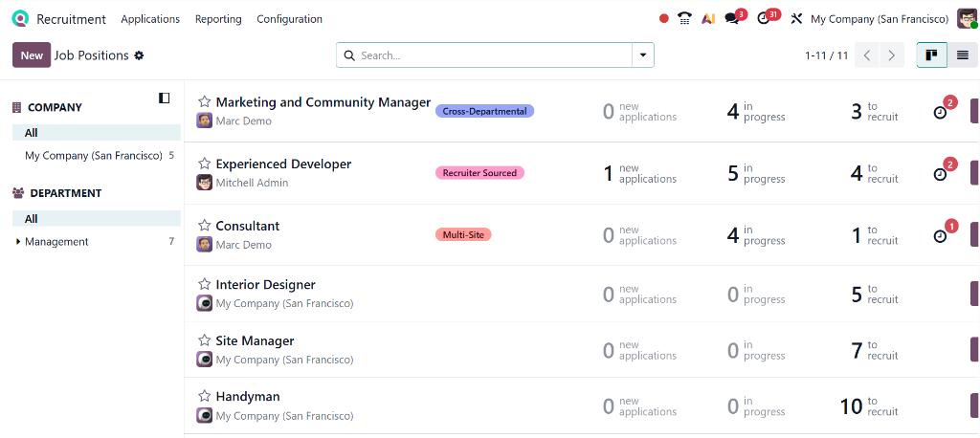Switch to the list view
Screen dimensions: 980x438
[963, 55]
